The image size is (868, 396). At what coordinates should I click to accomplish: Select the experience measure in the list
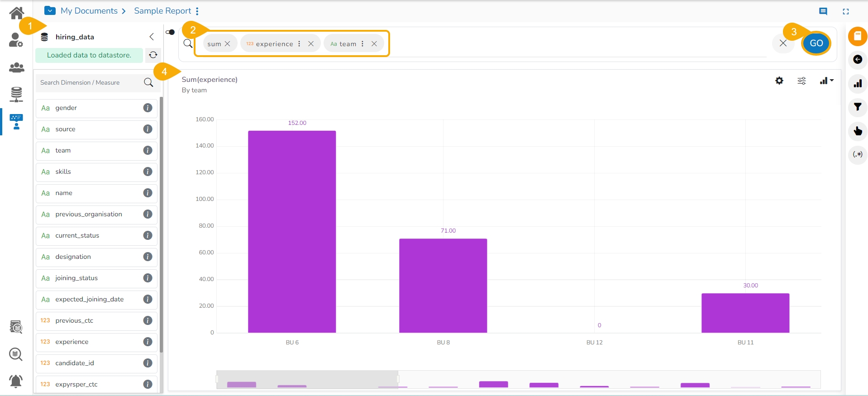(x=96, y=342)
